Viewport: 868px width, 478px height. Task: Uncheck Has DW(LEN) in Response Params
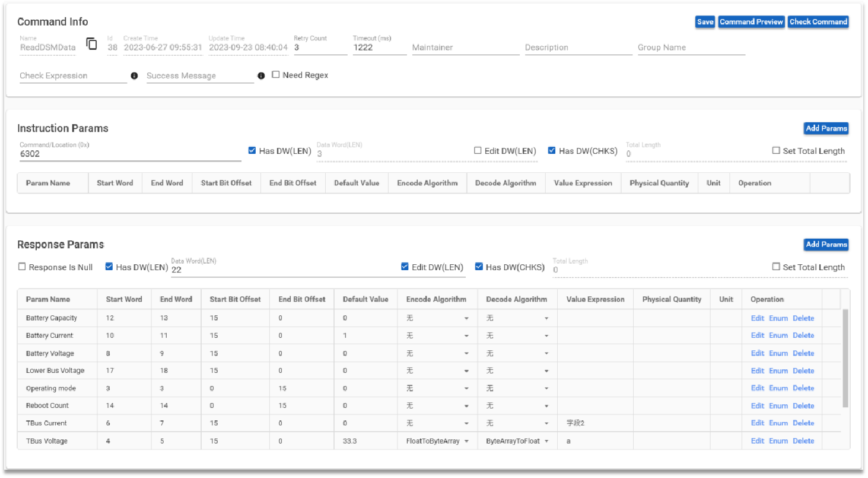click(109, 267)
